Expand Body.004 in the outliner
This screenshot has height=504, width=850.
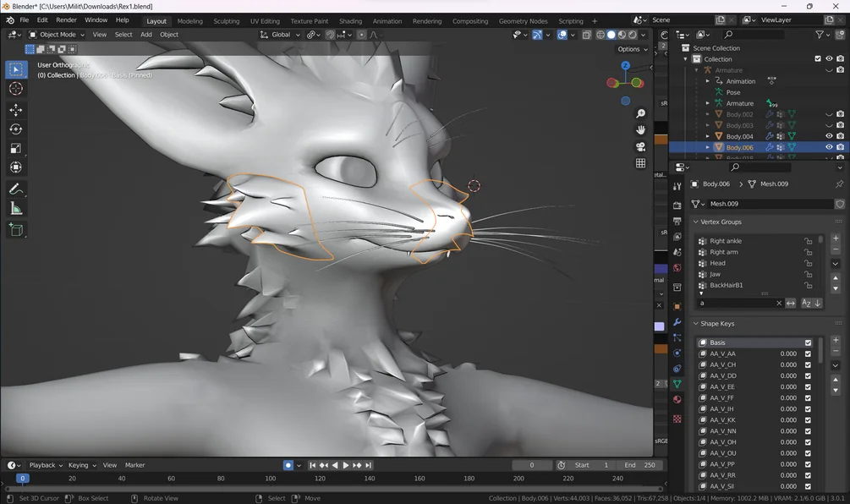(x=707, y=136)
